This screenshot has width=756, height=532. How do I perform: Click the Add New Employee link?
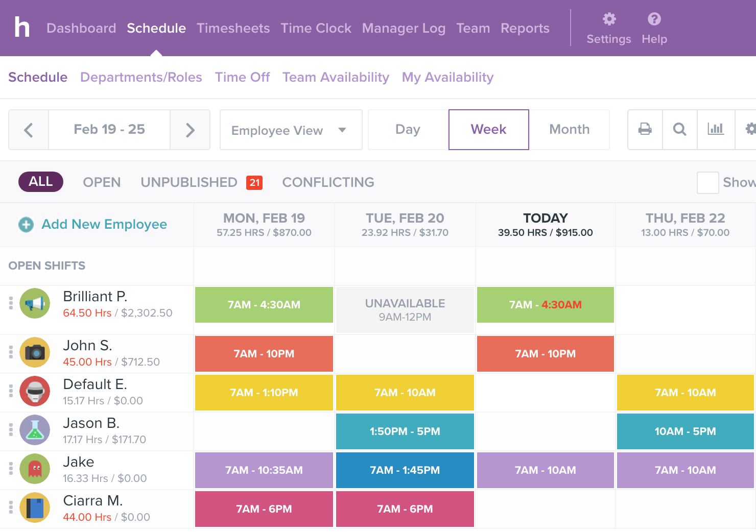(x=104, y=224)
